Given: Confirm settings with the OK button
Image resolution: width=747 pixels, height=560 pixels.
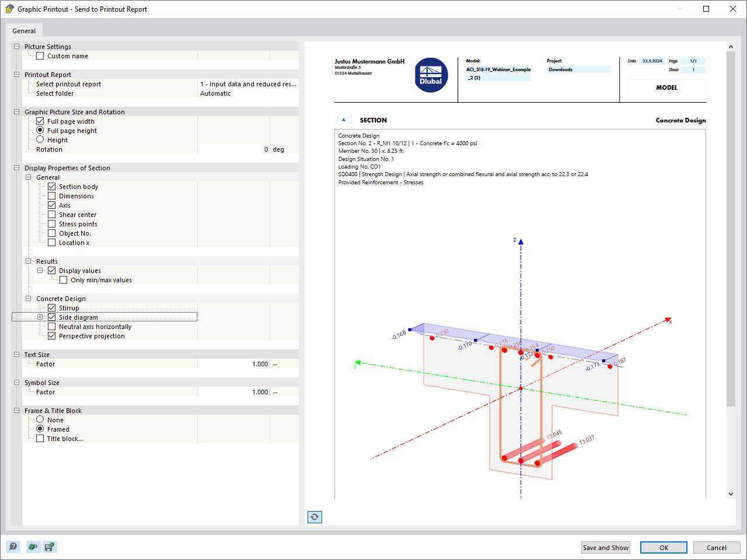Looking at the screenshot, I should [664, 547].
